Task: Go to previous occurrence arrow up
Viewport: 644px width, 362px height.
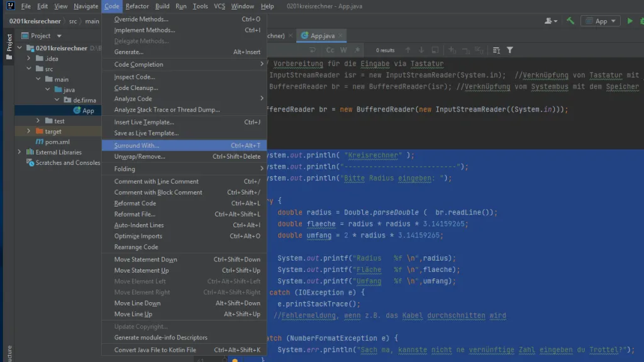Action: coord(408,50)
